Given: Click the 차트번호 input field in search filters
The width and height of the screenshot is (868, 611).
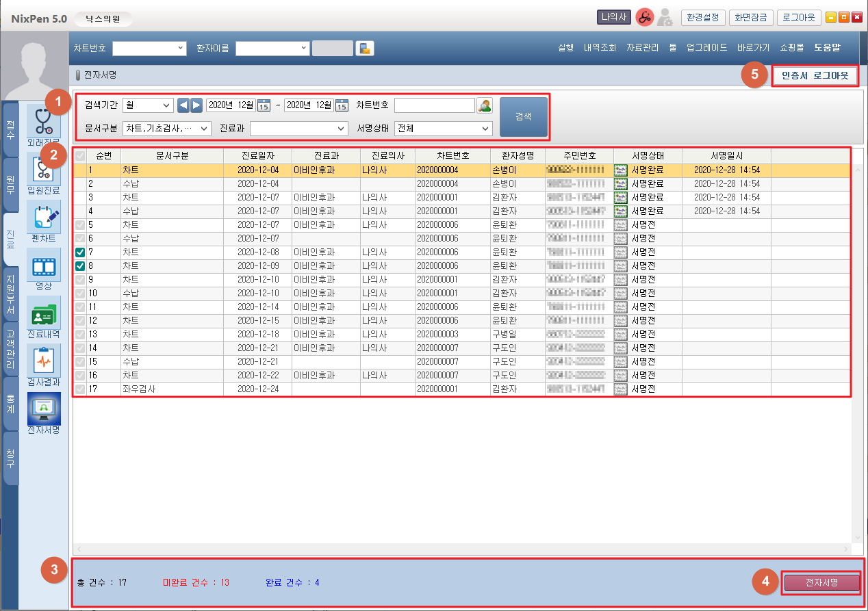Looking at the screenshot, I should point(434,105).
